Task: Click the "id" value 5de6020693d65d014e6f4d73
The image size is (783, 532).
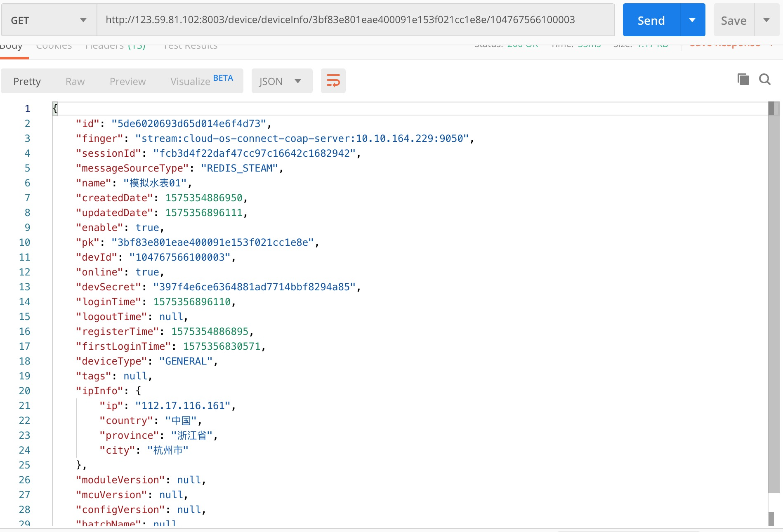Action: [189, 123]
